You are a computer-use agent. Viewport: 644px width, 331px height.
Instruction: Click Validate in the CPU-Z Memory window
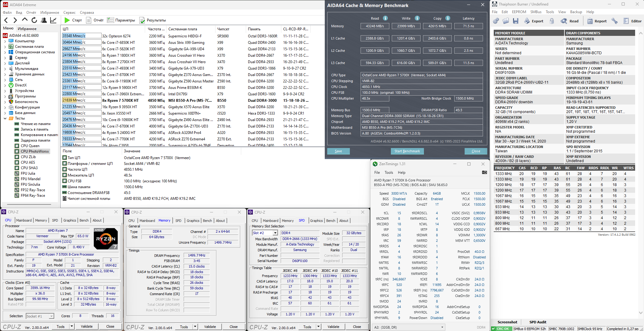(210, 327)
